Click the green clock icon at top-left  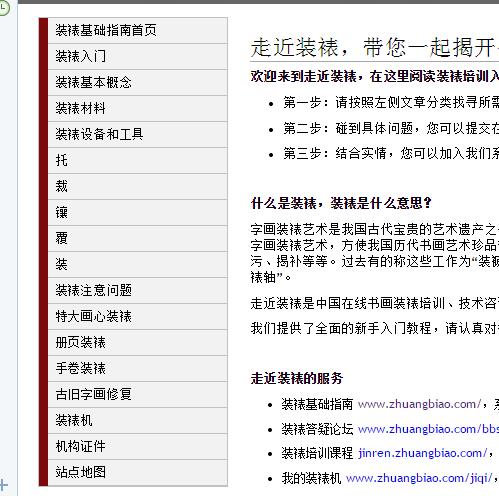pyautogui.click(x=3, y=8)
